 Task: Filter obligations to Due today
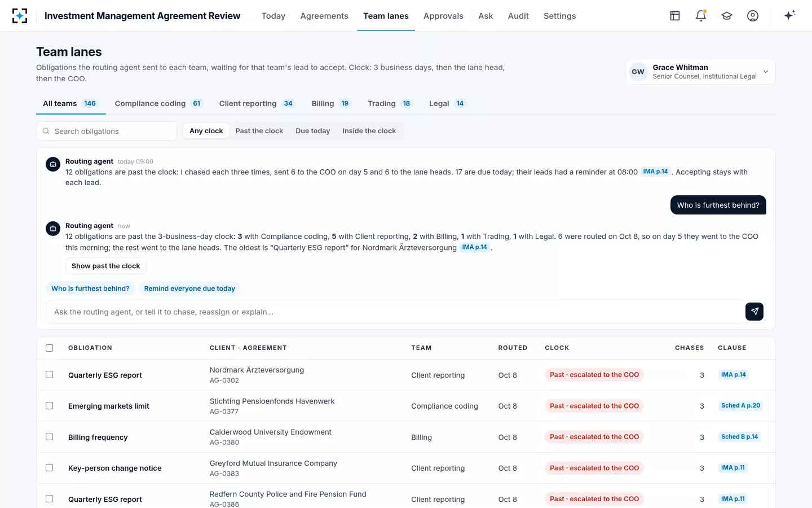click(x=313, y=131)
